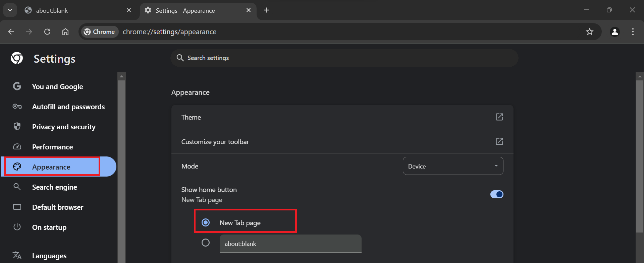Expand the Mode dropdown showing Device
This screenshot has height=263, width=644.
click(453, 166)
